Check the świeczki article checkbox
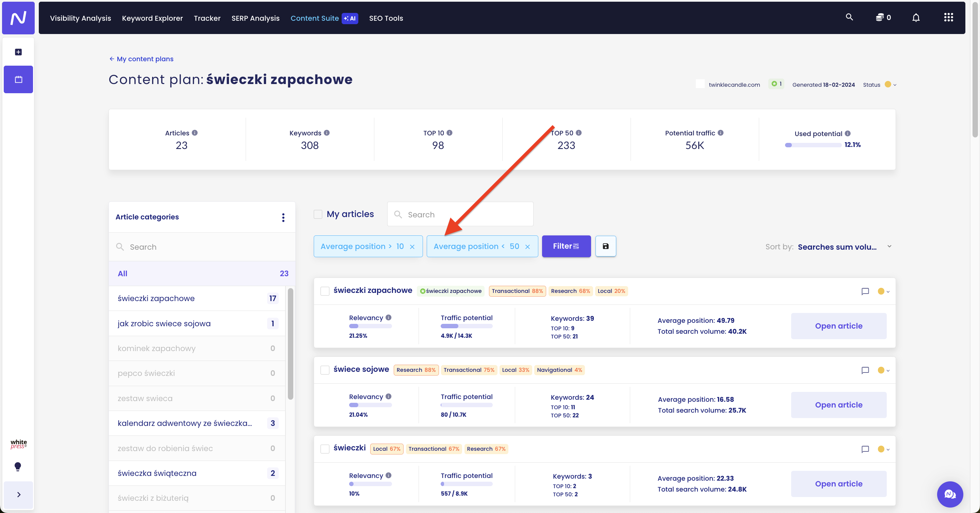 (325, 449)
